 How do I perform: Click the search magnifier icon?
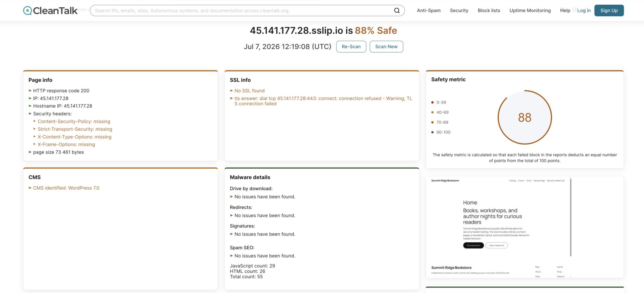coord(397,11)
